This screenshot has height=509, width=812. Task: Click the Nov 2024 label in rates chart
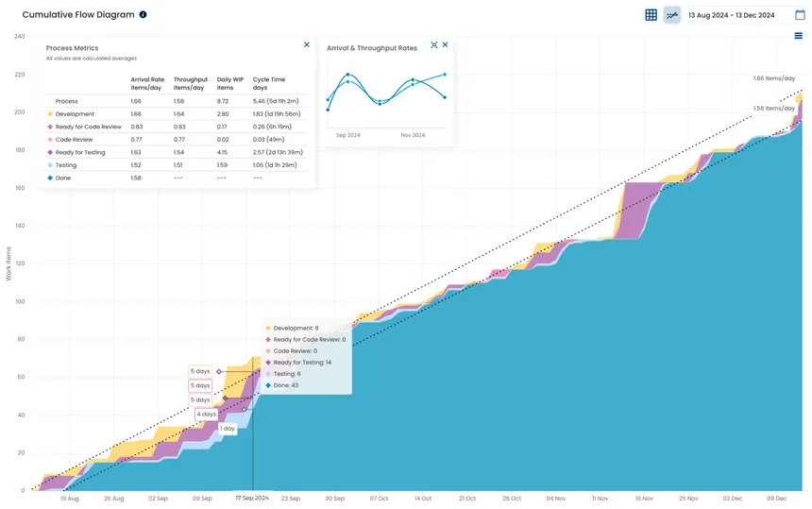(413, 135)
